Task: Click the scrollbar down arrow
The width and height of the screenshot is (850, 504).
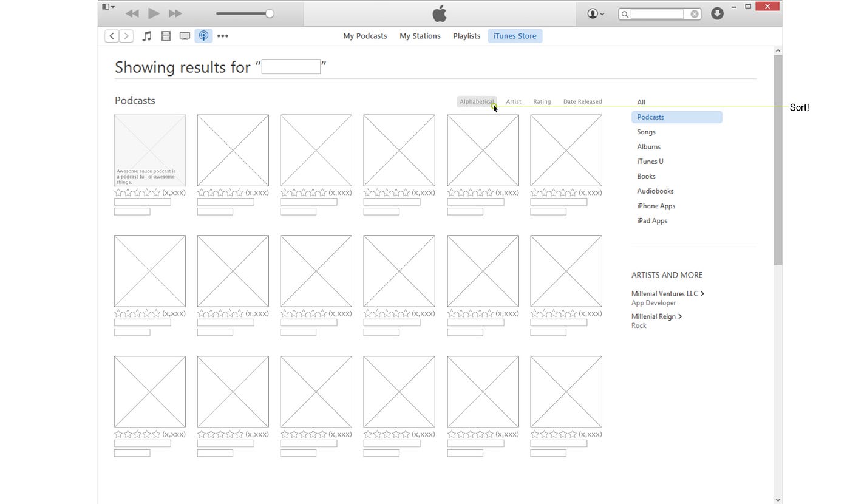Action: [778, 500]
